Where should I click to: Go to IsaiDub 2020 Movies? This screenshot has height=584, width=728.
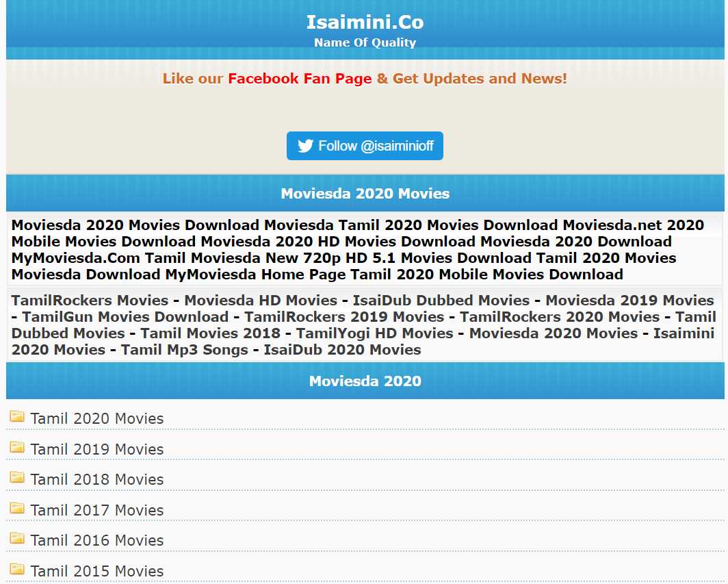tap(343, 350)
